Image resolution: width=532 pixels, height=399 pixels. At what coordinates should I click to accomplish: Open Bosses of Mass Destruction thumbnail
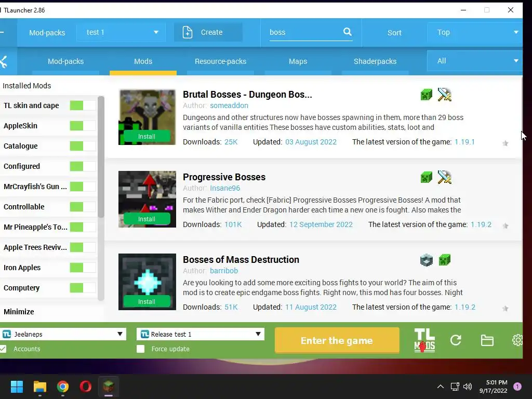pyautogui.click(x=147, y=282)
